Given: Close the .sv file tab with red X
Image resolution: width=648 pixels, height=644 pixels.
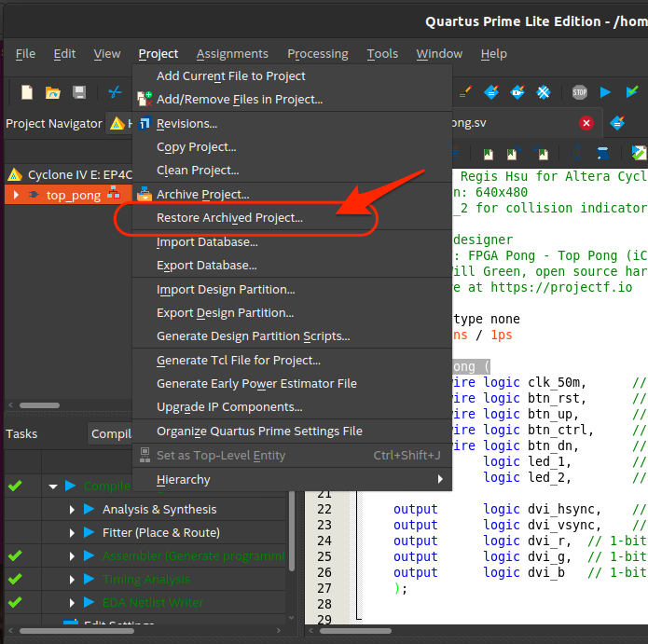Looking at the screenshot, I should tap(586, 123).
